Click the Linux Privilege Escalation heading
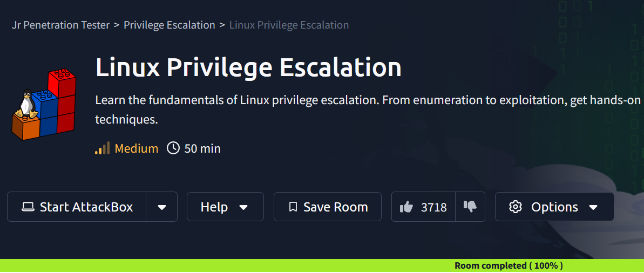Image resolution: width=644 pixels, height=273 pixels. 248,67
